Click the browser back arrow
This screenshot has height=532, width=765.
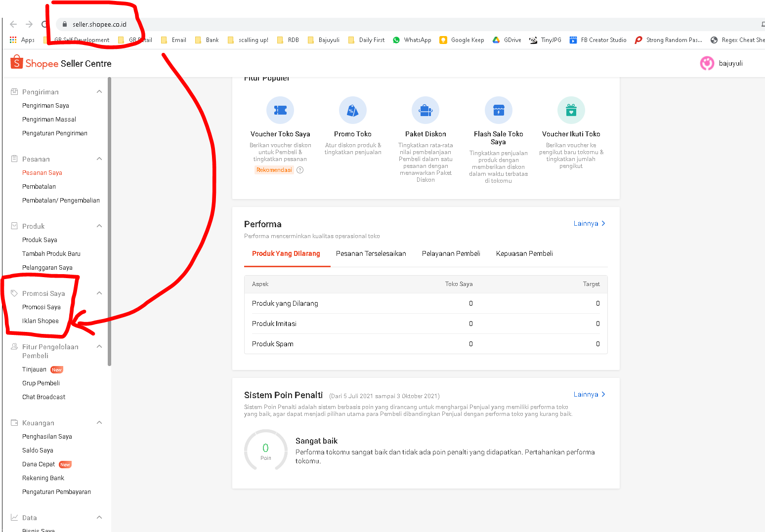13,24
